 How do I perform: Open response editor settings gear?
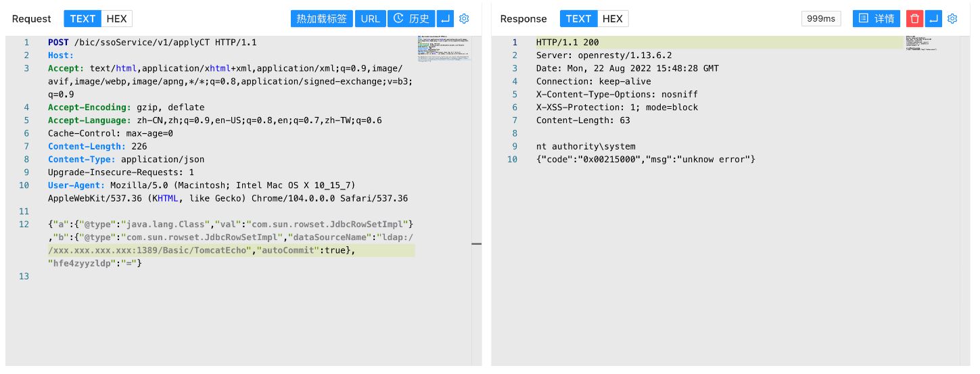click(x=952, y=19)
